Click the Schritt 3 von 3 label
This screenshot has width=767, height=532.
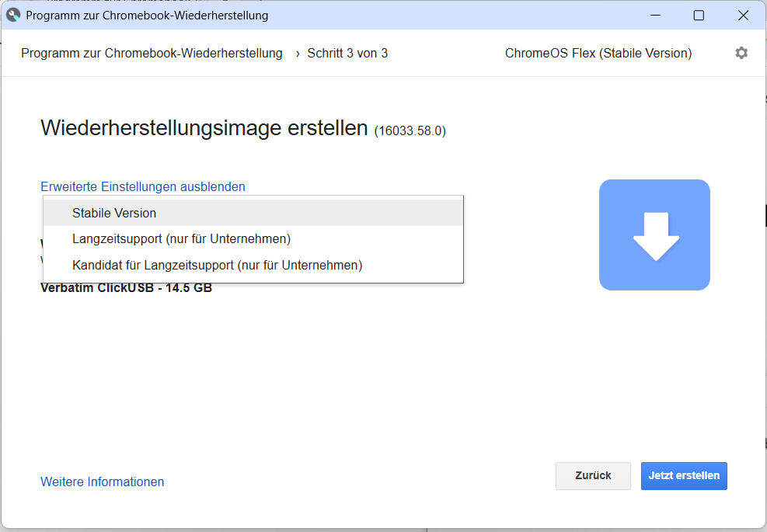347,53
